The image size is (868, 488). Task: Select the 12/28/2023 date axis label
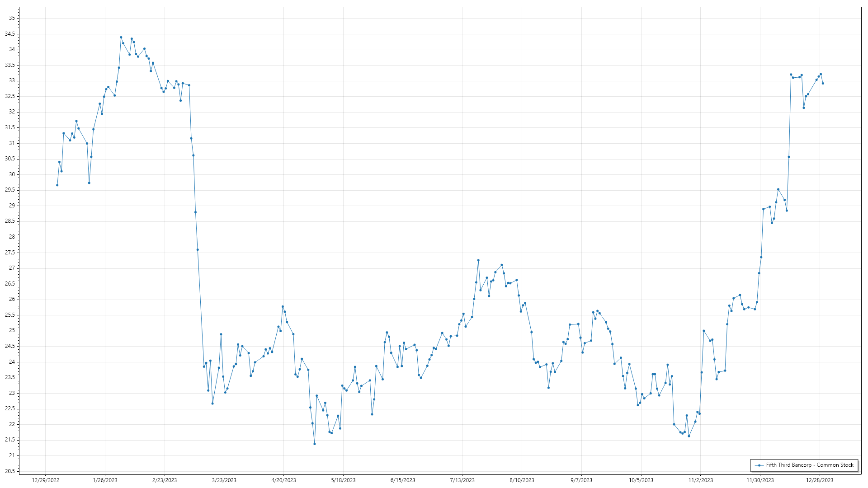(x=820, y=480)
